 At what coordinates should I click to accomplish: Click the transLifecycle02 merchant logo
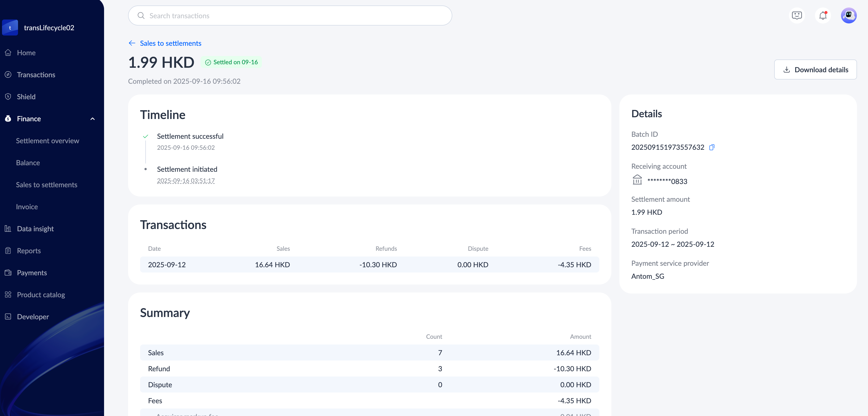click(x=10, y=27)
